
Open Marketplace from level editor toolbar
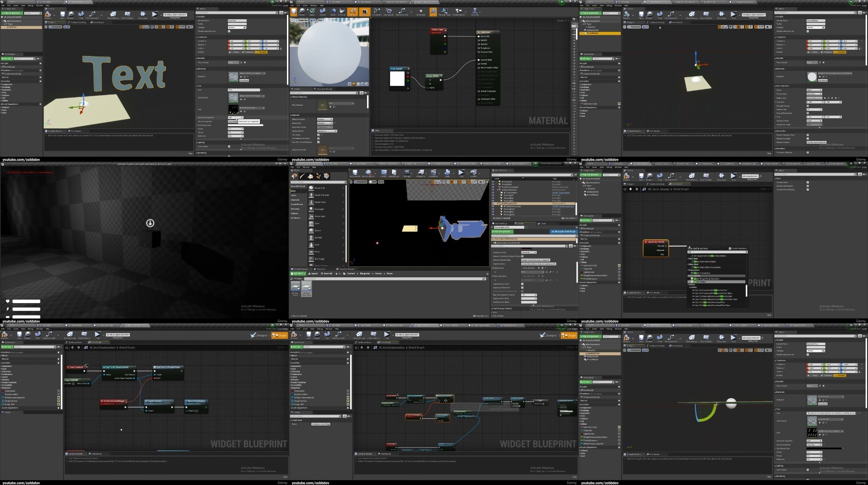(x=394, y=173)
